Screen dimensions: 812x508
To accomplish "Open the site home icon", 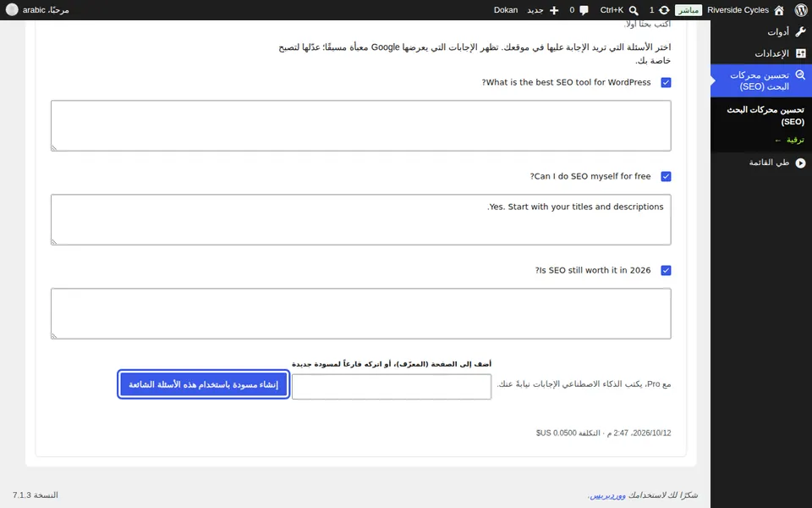I will coord(779,10).
